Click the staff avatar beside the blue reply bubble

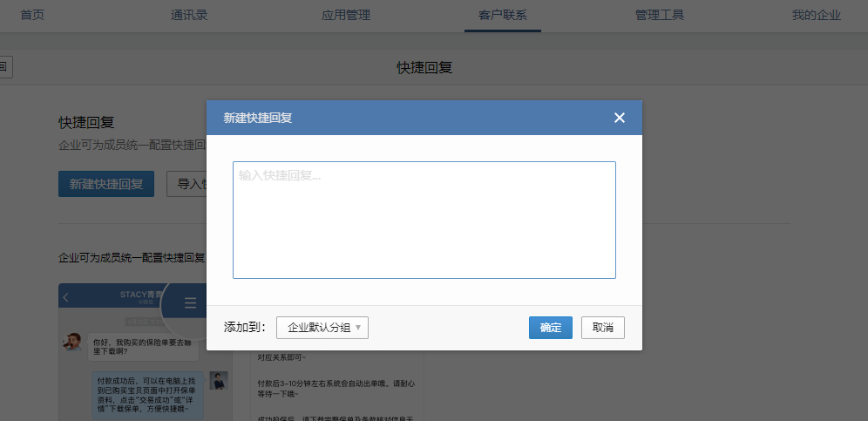tap(218, 381)
